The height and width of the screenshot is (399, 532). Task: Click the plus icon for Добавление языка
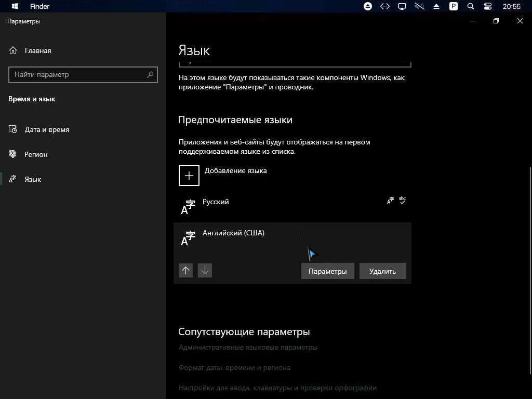(189, 176)
